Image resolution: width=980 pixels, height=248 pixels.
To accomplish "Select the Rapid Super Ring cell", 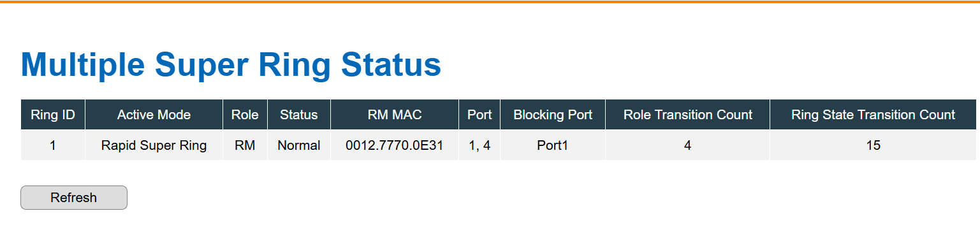I will click(x=154, y=145).
